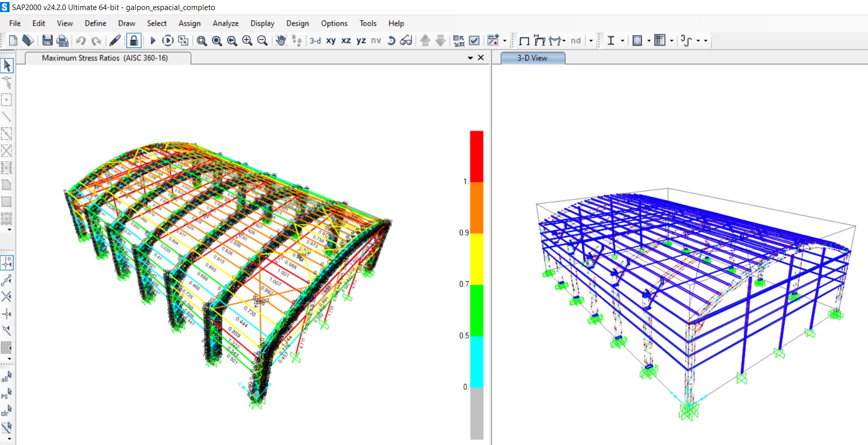This screenshot has height=445, width=868.
Task: Click the red segment of the stress legend
Action: (x=476, y=156)
